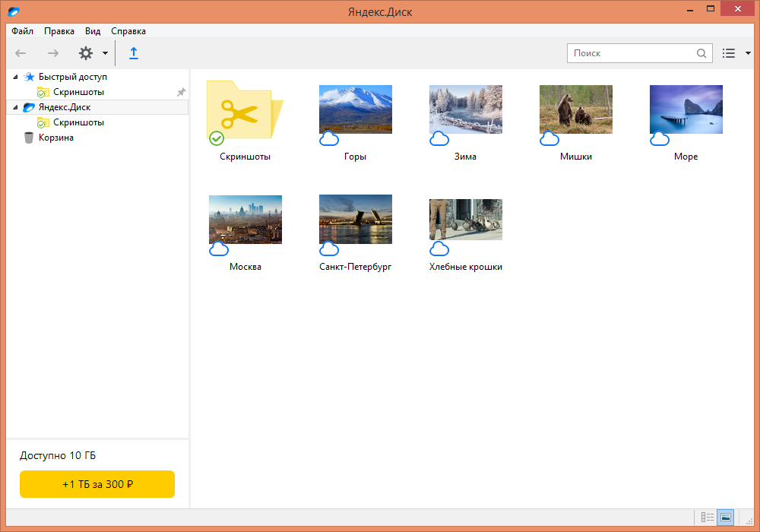This screenshot has width=760, height=532.
Task: Open the settings gear icon
Action: coord(86,53)
